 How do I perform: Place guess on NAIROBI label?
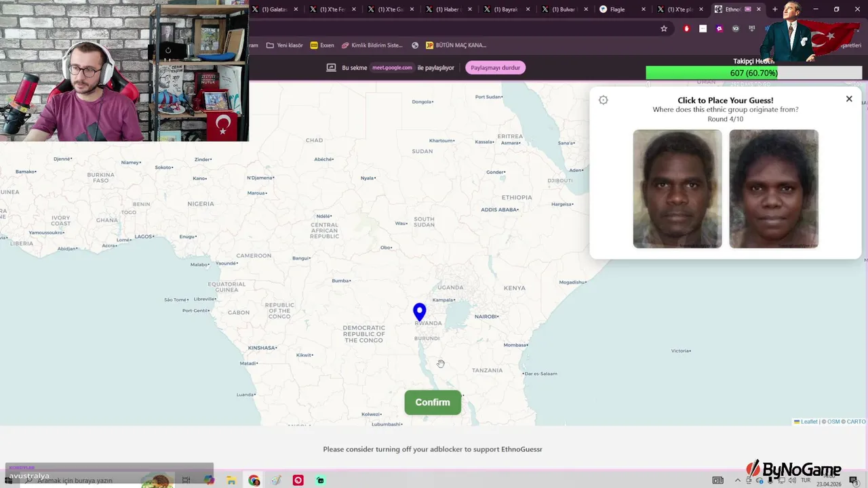coord(487,317)
